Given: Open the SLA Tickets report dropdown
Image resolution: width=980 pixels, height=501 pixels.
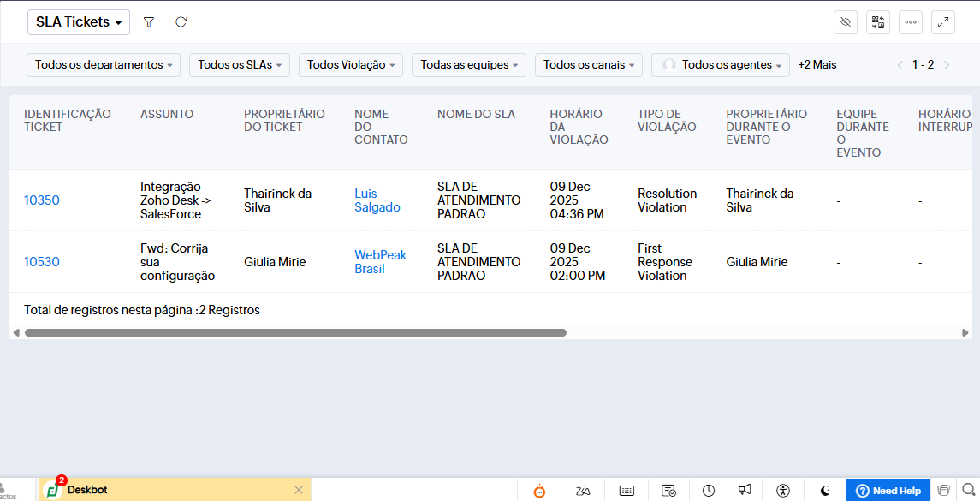Looking at the screenshot, I should [x=79, y=22].
